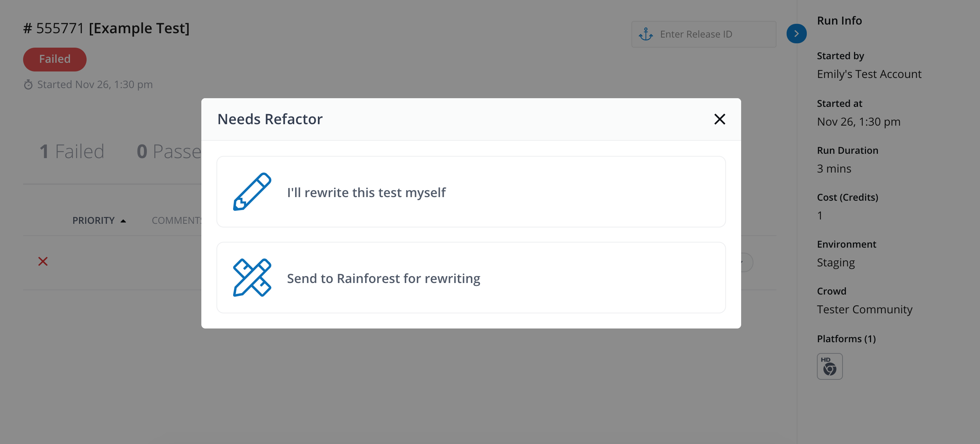Click the Started Nov 26 timestamp text
Screen dimensions: 980x444
pos(95,84)
